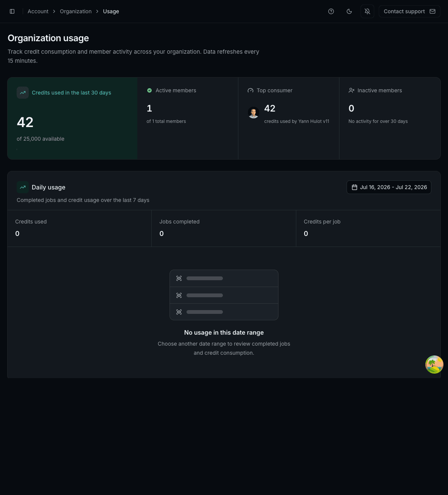Click the Inactive members user icon
Viewport: 448px width, 495px height.
point(352,90)
